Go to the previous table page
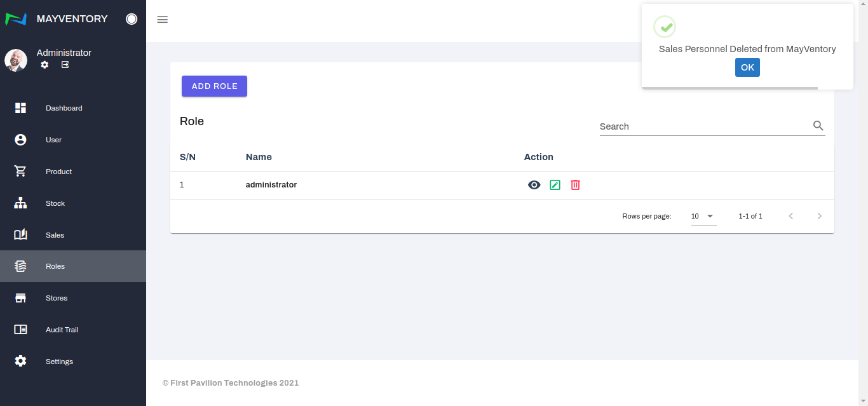Screen dimensions: 868x406 (791, 216)
